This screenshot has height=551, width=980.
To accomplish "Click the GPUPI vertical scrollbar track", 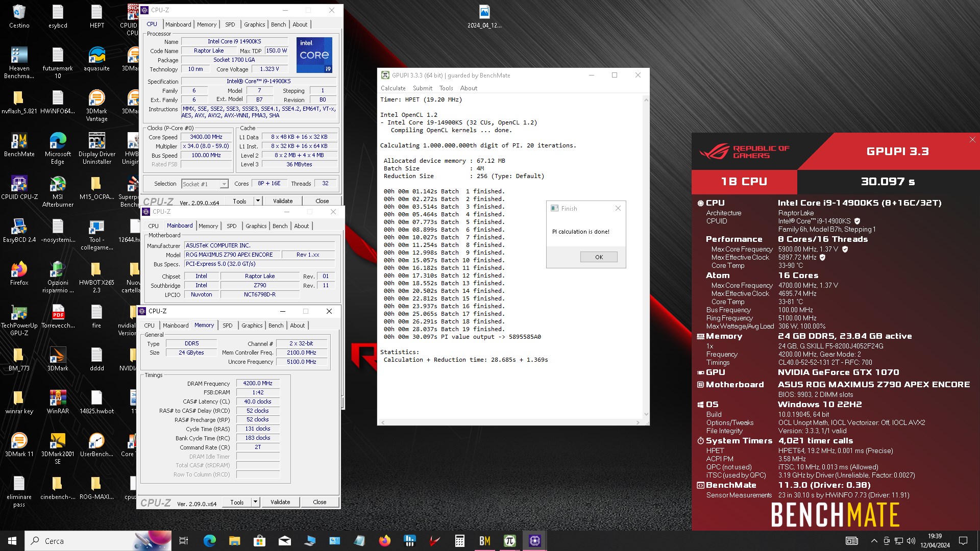I will [x=646, y=257].
